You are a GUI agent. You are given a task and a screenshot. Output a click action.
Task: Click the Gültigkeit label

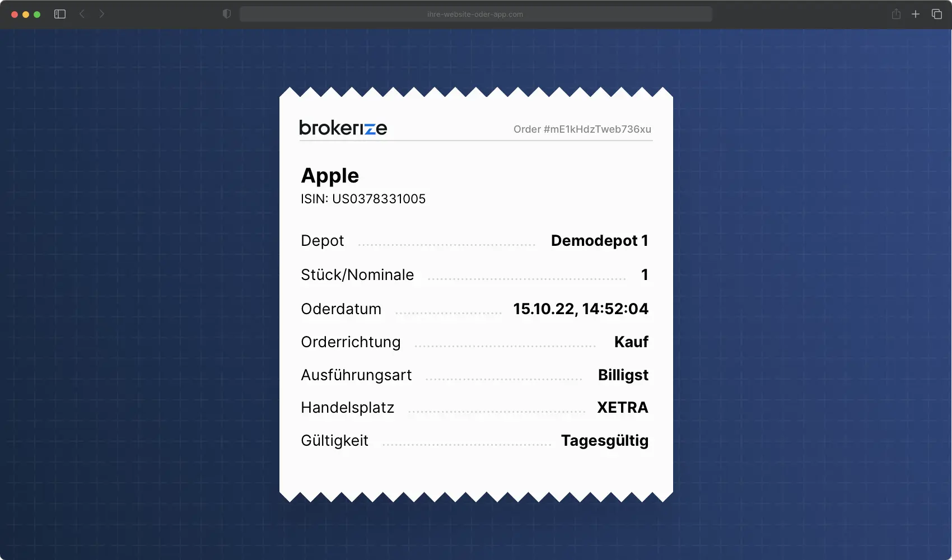pyautogui.click(x=334, y=441)
